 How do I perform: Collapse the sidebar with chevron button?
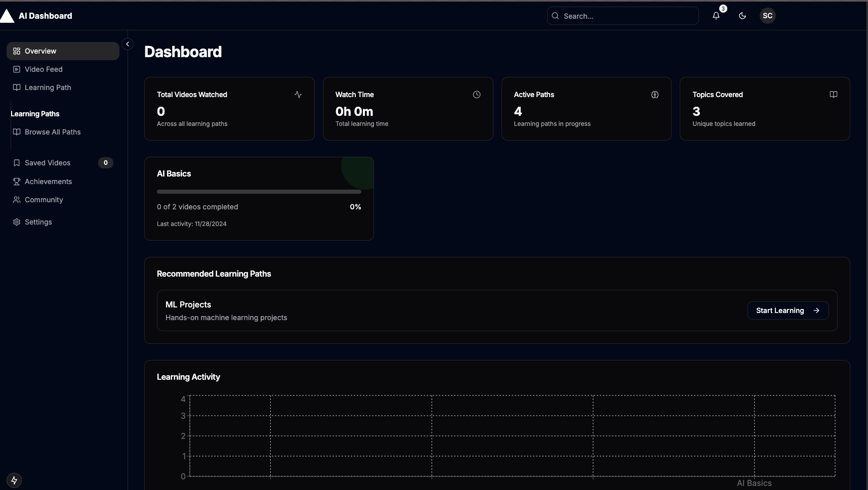pyautogui.click(x=128, y=44)
